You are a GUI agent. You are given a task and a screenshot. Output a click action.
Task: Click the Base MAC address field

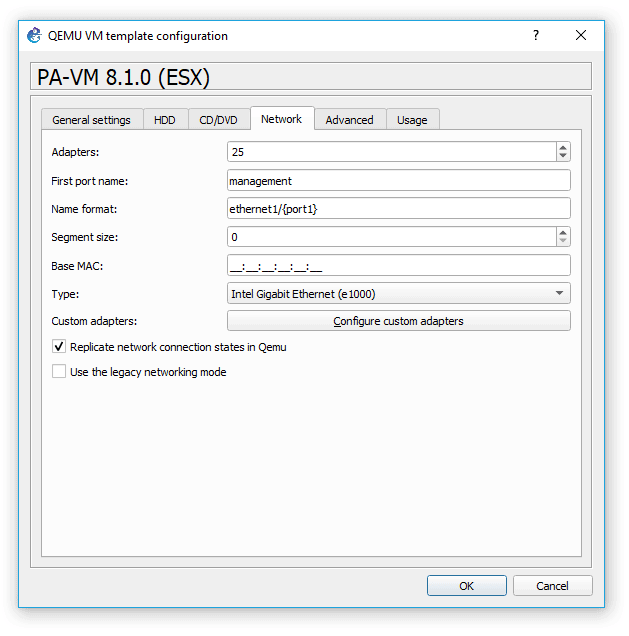point(399,266)
